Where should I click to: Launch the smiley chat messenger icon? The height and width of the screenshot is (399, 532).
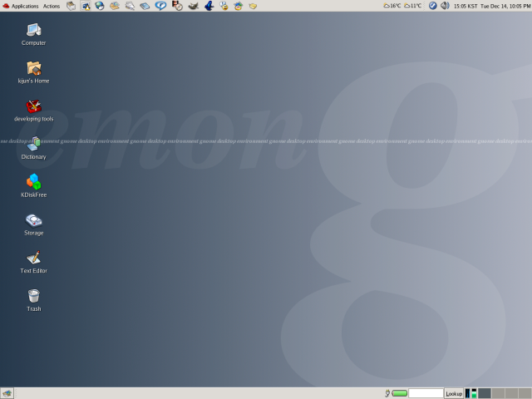click(224, 6)
